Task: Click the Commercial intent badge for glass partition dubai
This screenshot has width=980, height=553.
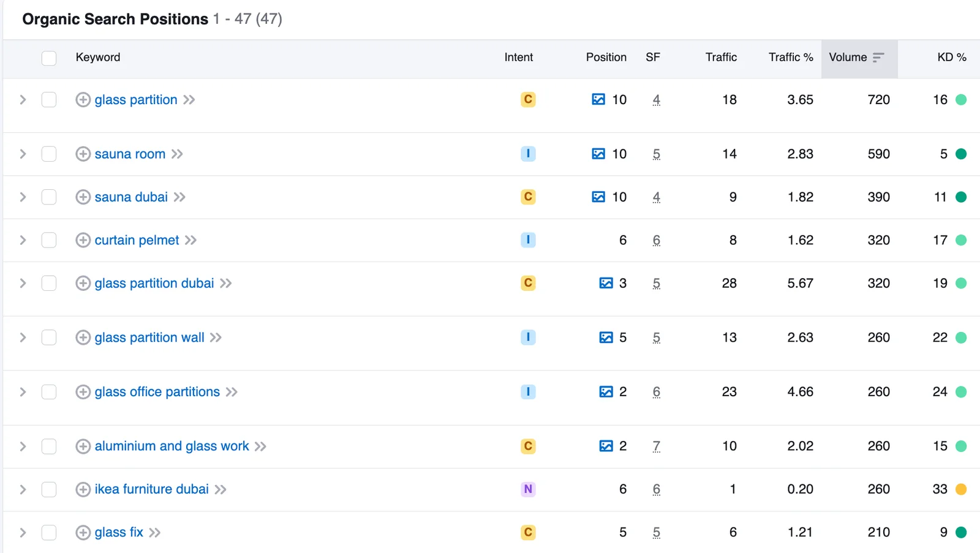Action: pos(528,283)
